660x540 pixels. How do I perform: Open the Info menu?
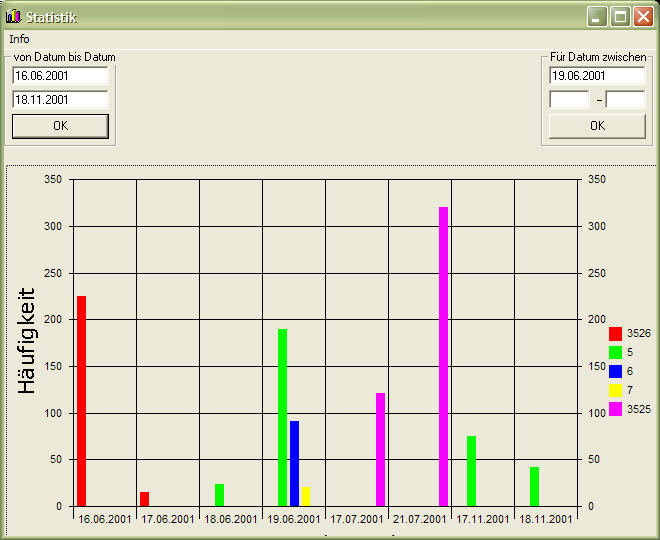coord(19,38)
